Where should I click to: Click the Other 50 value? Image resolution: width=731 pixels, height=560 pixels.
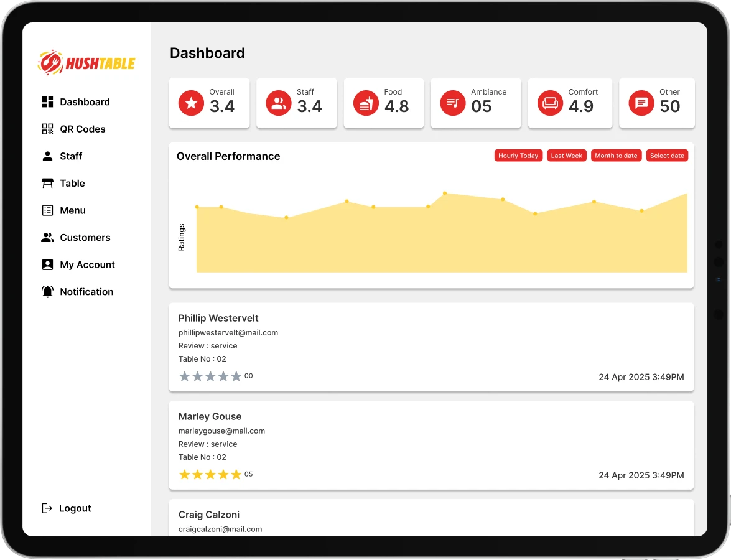(x=670, y=106)
